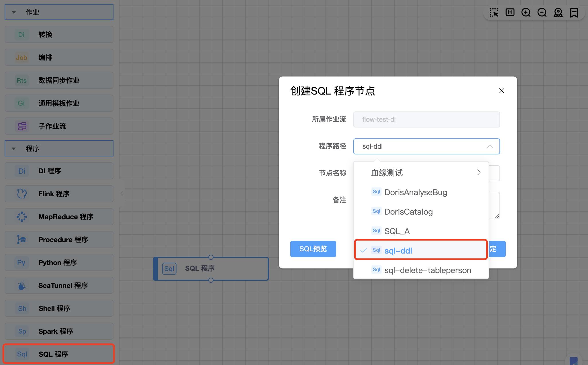The height and width of the screenshot is (365, 588).
Task: Expand the 血缘测试 submenu arrow
Action: [x=479, y=172]
